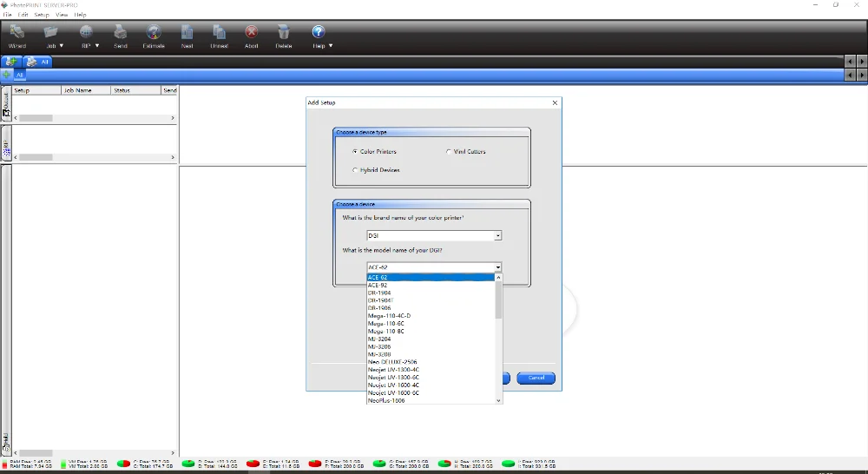Viewport: 868px width, 474px height.
Task: Click the add printer setup tab icon
Action: (11, 62)
